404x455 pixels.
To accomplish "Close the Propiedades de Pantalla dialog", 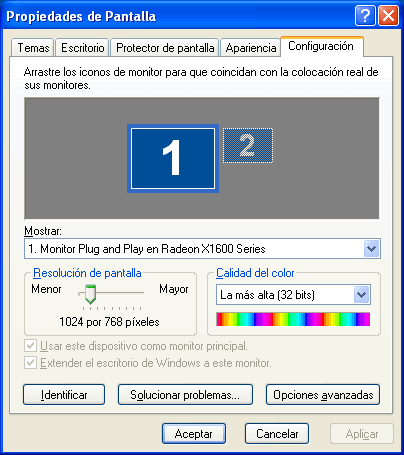I will pos(388,15).
